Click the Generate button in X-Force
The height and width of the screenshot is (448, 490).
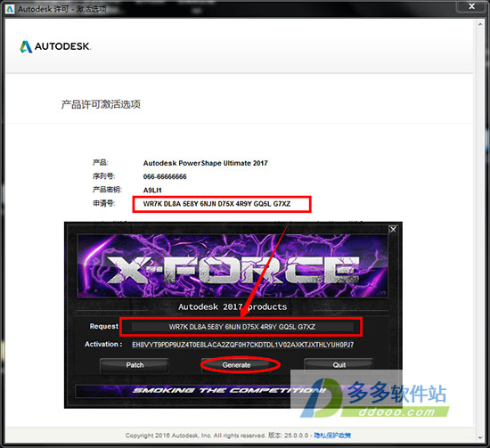pyautogui.click(x=236, y=365)
